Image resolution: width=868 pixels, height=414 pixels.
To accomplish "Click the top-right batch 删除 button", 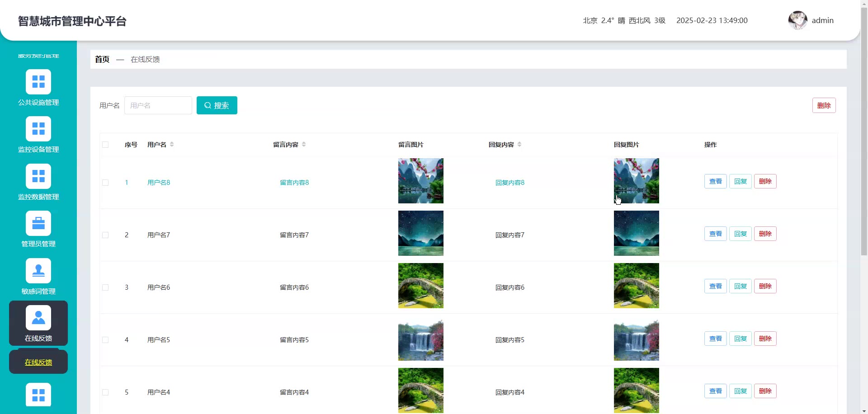I will tap(824, 105).
